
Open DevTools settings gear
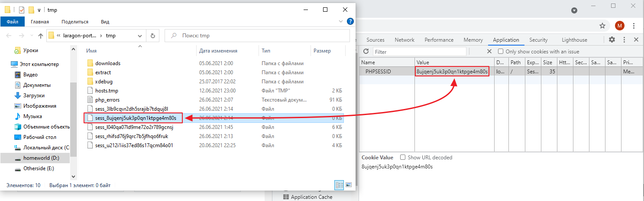point(612,40)
